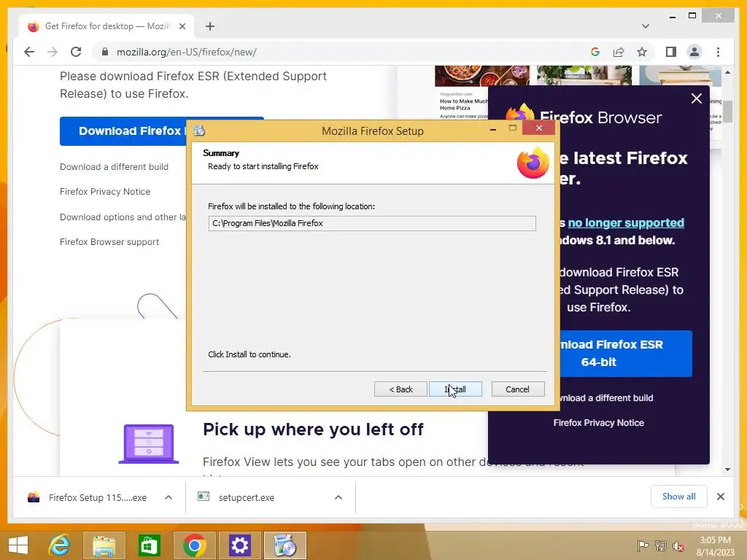Screen dimensions: 747x560
Task: Open the tab search chevron
Action: [x=645, y=26]
